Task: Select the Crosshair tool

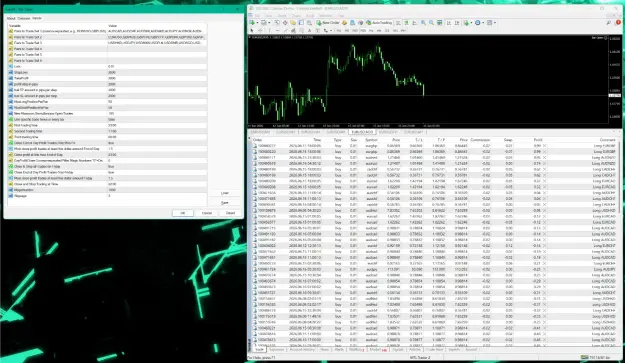Action: [260, 30]
